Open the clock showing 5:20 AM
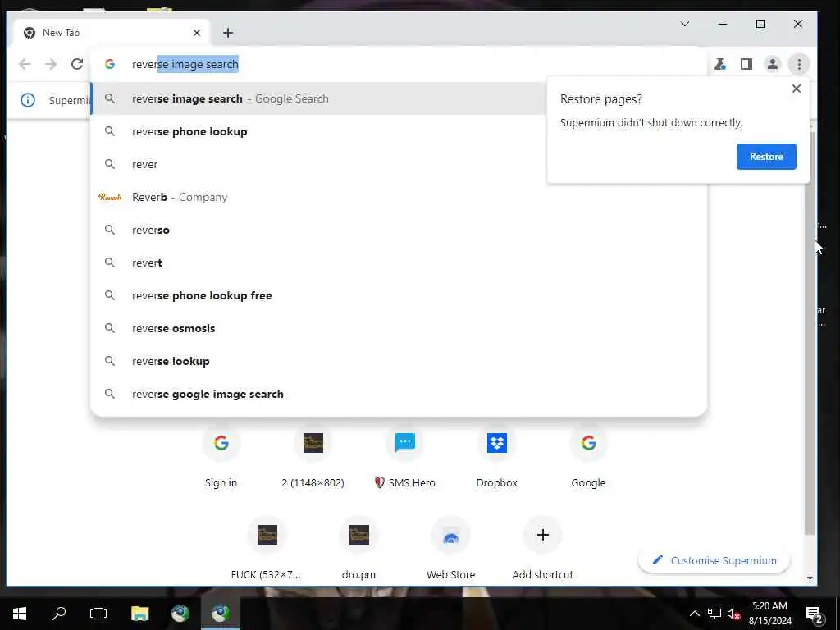 coord(769,614)
